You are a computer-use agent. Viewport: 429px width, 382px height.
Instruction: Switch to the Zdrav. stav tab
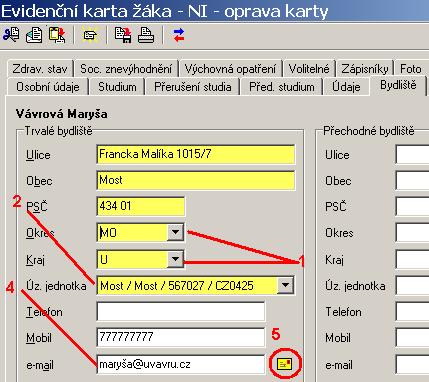(x=40, y=69)
